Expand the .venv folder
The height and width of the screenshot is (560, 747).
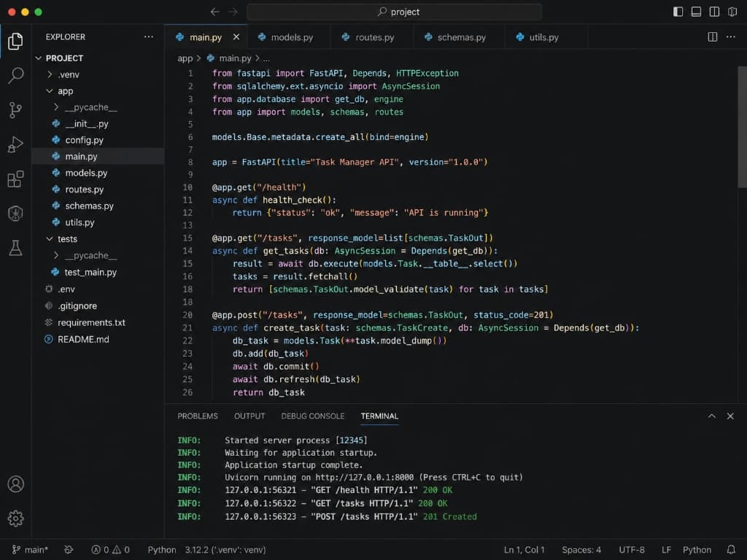[x=50, y=74]
